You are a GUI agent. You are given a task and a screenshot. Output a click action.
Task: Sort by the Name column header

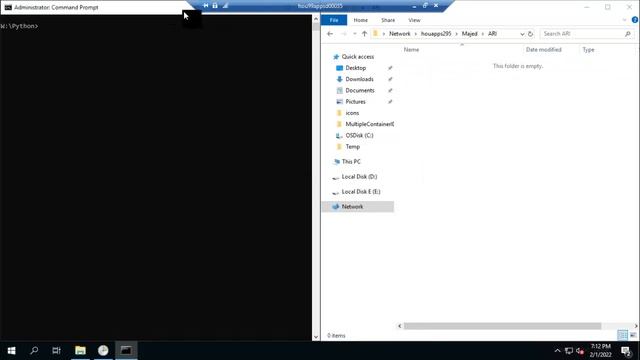click(x=411, y=49)
